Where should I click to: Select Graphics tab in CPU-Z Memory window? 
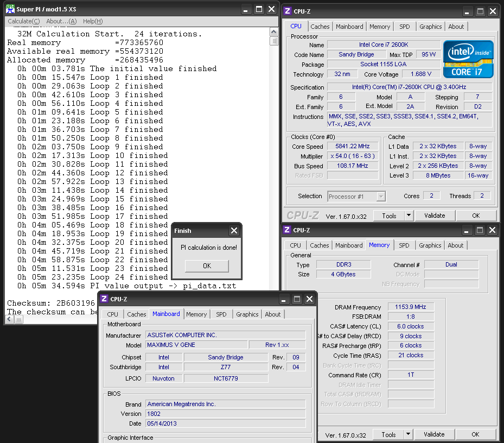pos(430,245)
